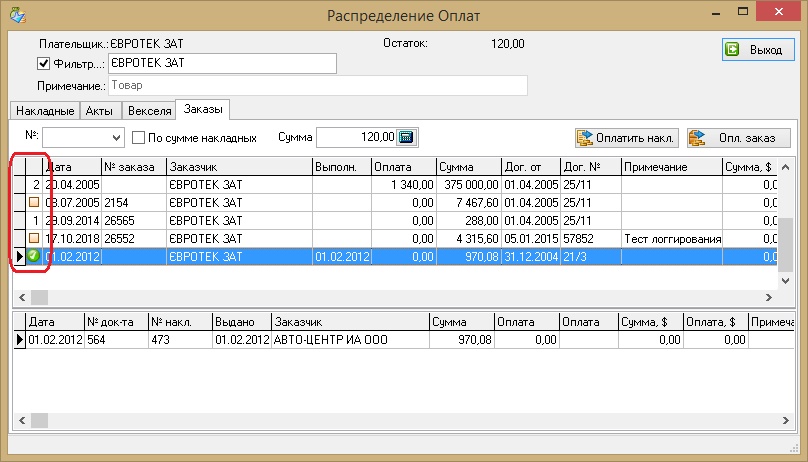
Task: Click the green check status icon in the selected row
Action: point(33,257)
